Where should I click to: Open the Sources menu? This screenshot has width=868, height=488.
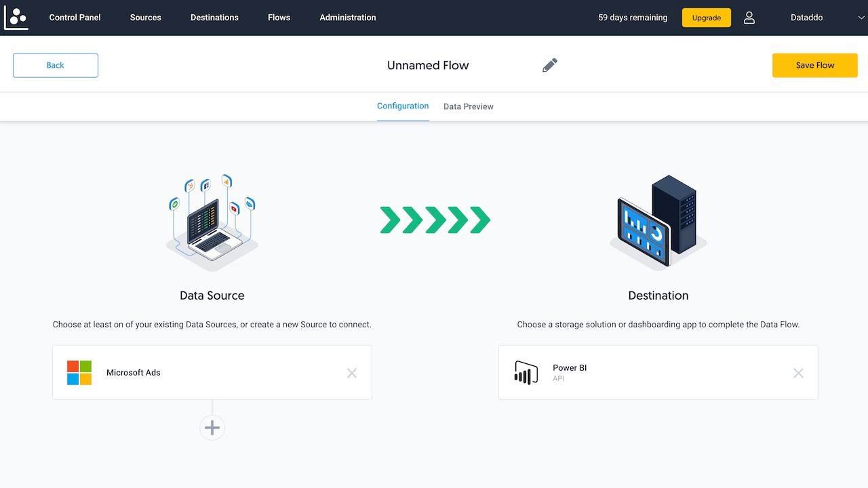pyautogui.click(x=146, y=18)
